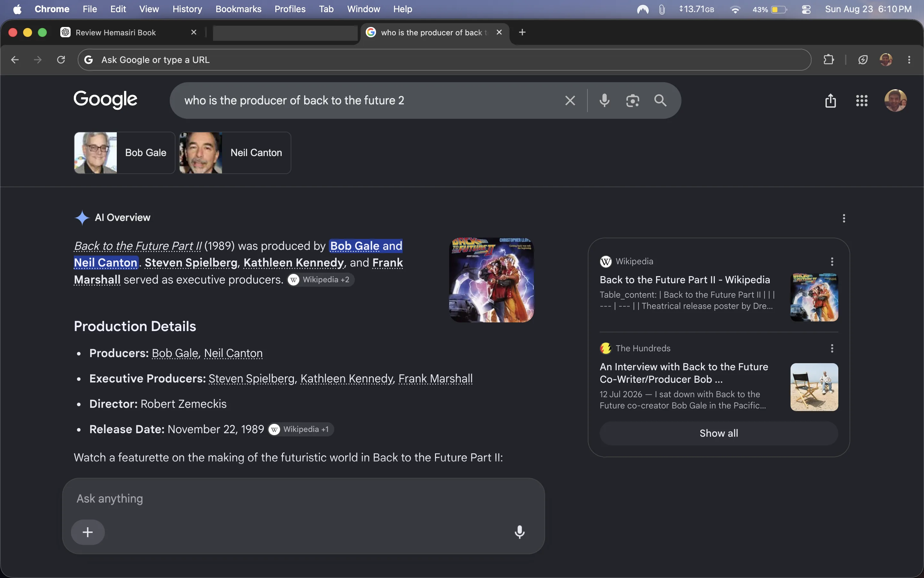
Task: Click the Back to the Future Part II title link
Action: (137, 246)
